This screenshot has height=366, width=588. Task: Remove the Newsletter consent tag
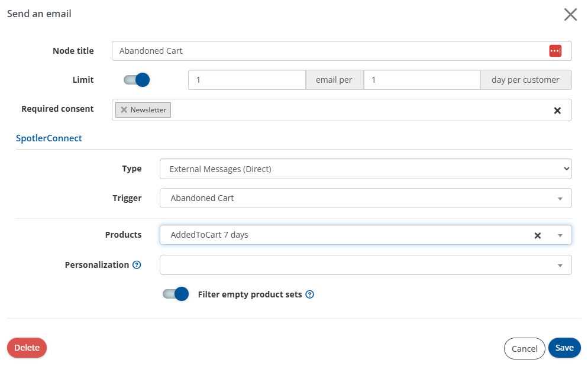tap(124, 109)
